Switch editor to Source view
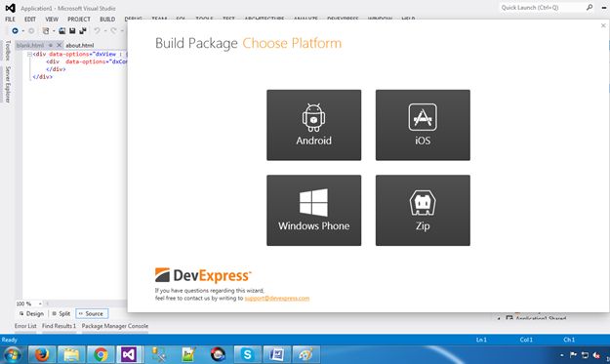 pos(92,313)
